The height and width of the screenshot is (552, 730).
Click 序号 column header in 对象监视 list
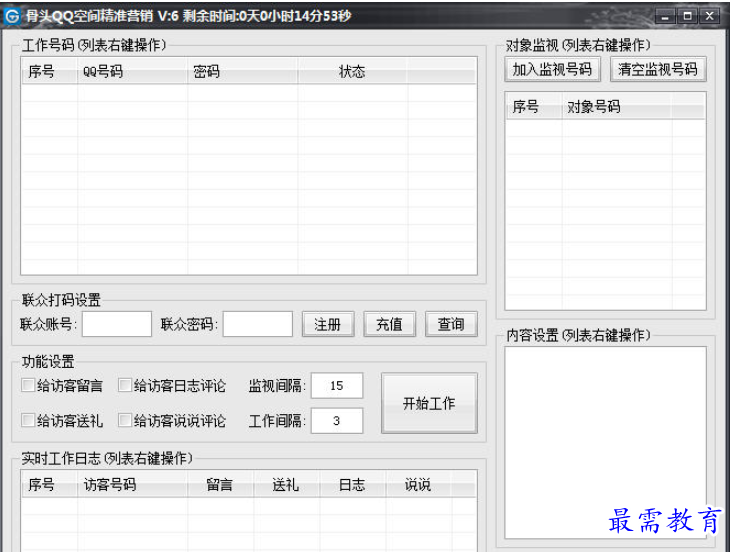click(534, 107)
